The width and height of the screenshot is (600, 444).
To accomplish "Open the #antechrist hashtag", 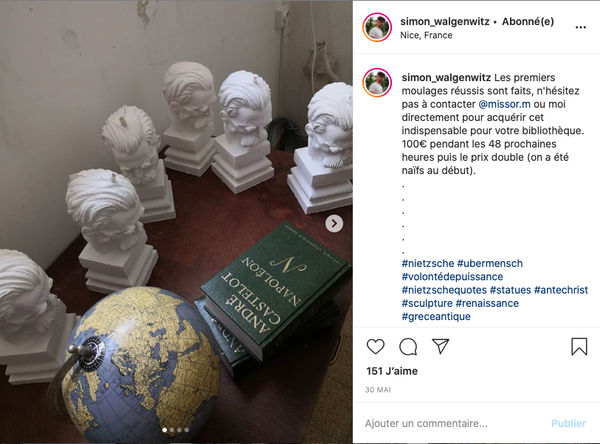I will click(x=561, y=290).
